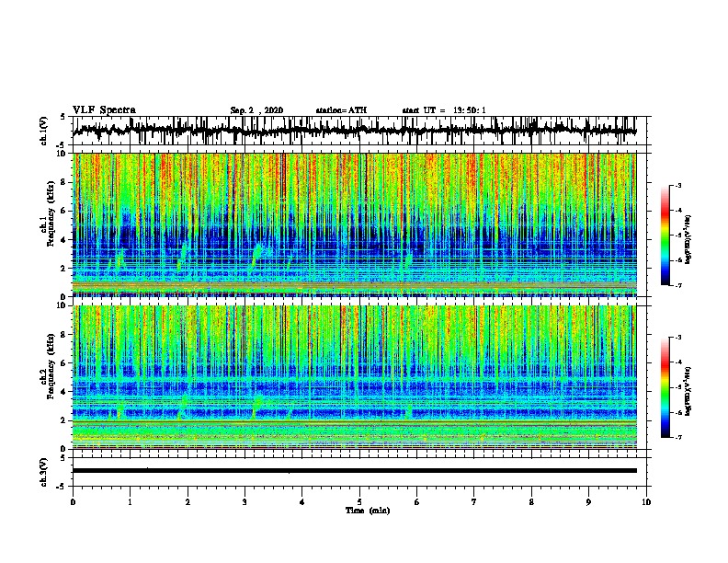This screenshot has height=563, width=728.
Task: Click the "ch.1(V)" axis label
Action: pos(44,131)
